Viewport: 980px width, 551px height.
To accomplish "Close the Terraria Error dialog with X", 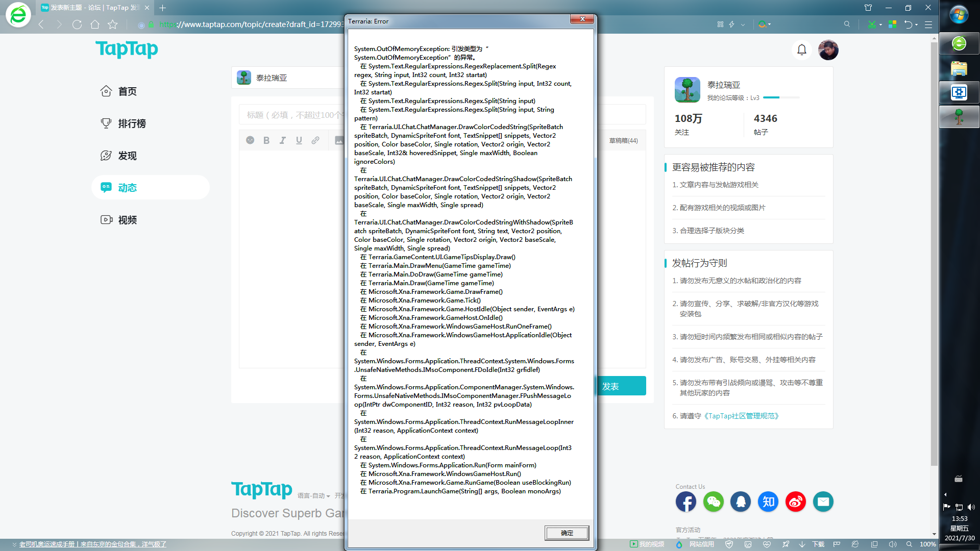I will 582,19.
